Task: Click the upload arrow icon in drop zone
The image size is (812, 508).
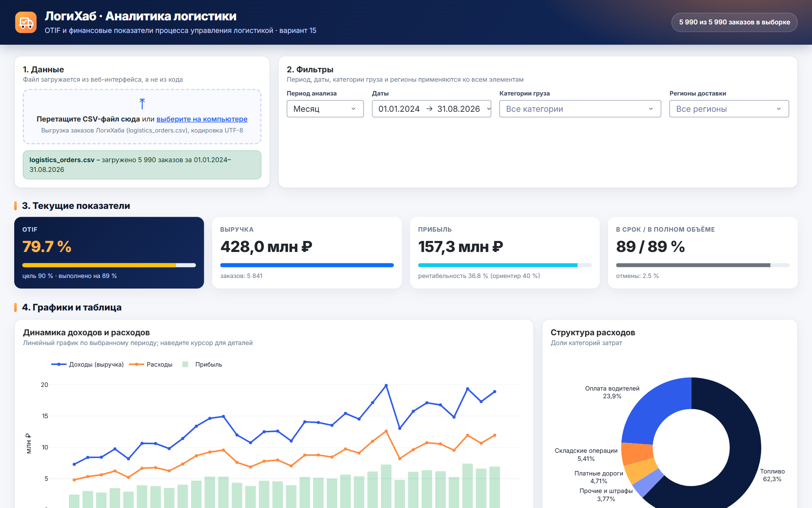Action: 142,104
